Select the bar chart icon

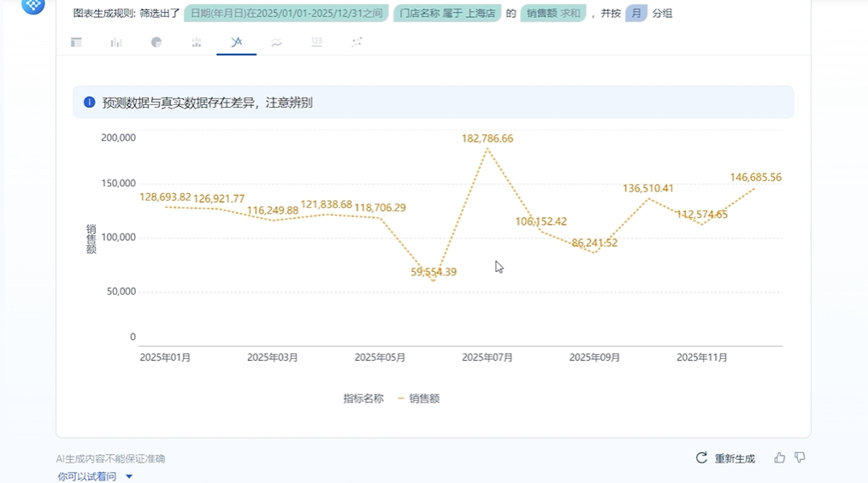[116, 42]
